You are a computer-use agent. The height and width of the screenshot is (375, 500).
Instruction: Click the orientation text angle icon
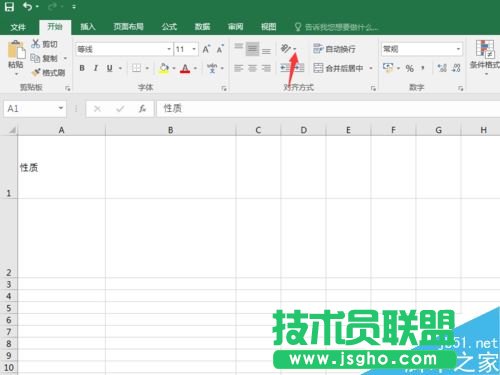(286, 49)
